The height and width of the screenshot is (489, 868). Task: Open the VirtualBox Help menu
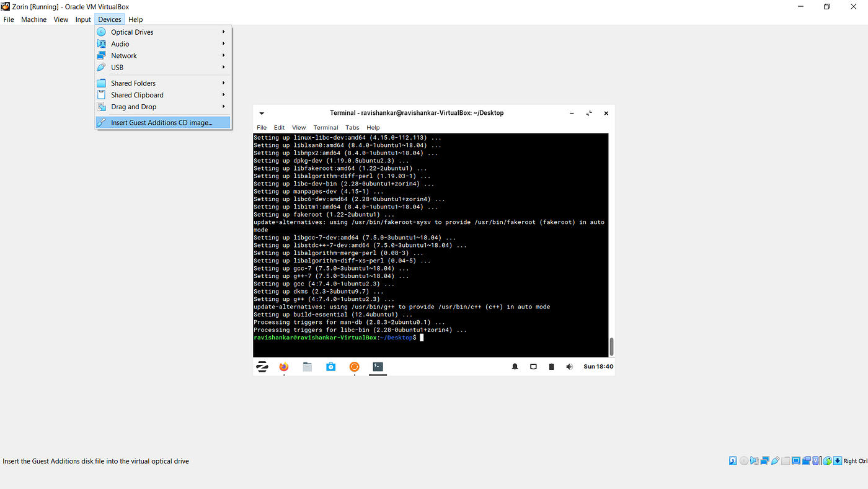tap(135, 19)
